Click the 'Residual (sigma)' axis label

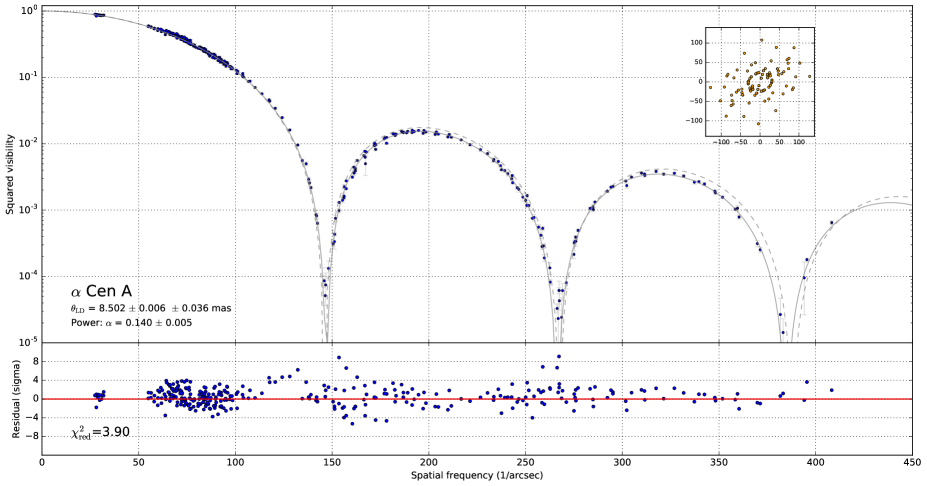point(18,399)
